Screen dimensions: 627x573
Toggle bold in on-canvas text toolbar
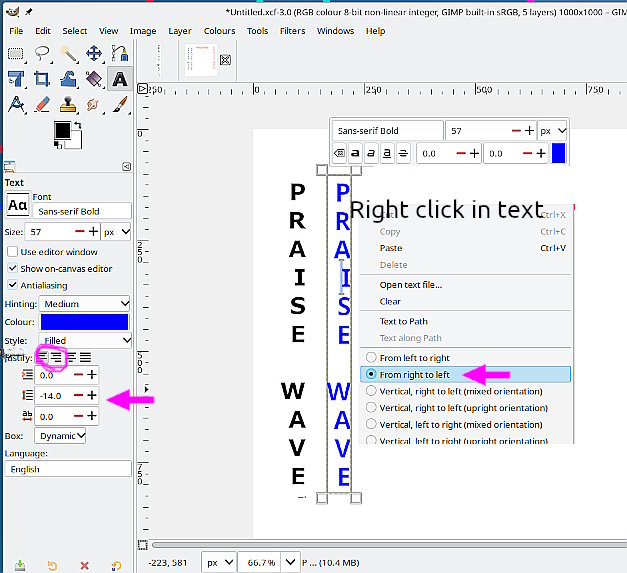[x=355, y=153]
